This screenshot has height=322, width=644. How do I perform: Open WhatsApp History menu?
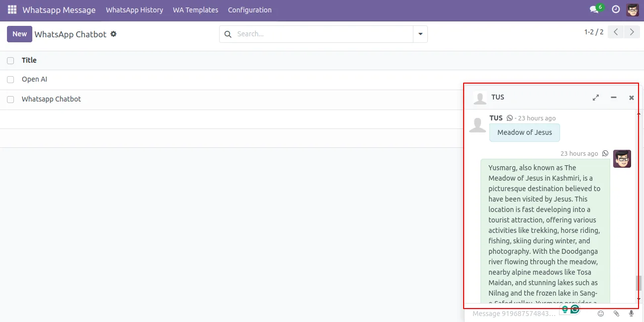(134, 10)
